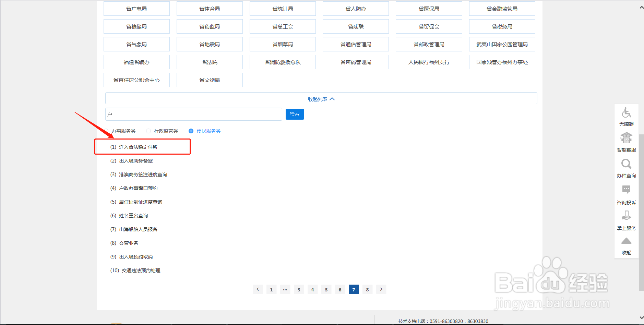
Task: Click the 掌上服务 mobile service icon
Action: click(626, 216)
